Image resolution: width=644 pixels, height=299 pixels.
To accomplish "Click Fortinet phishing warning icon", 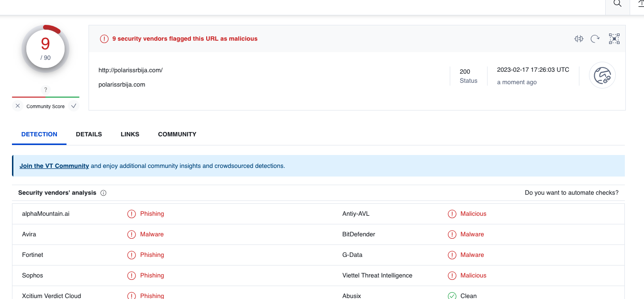I will coord(132,255).
